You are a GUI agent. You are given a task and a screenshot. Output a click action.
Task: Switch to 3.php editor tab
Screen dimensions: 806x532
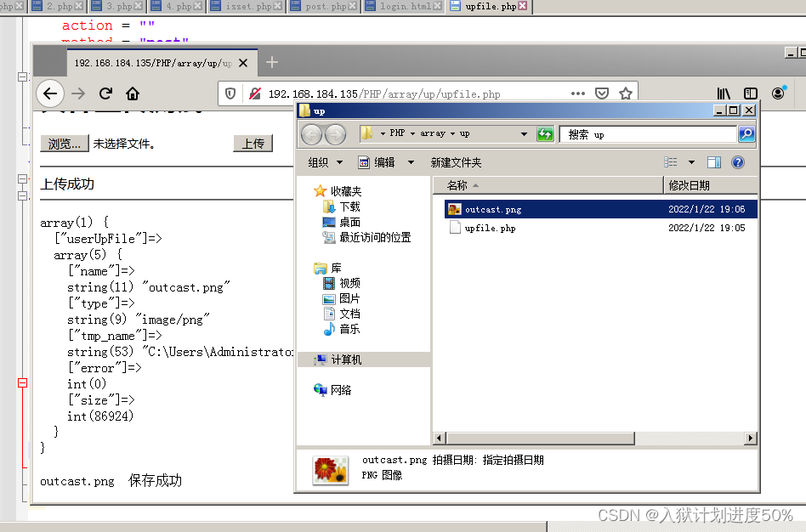[119, 6]
